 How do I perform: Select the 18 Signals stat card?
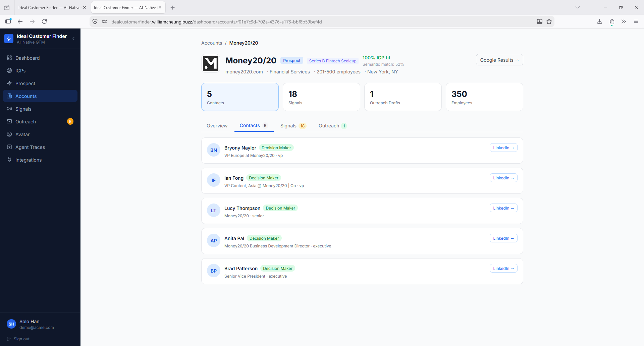[321, 97]
